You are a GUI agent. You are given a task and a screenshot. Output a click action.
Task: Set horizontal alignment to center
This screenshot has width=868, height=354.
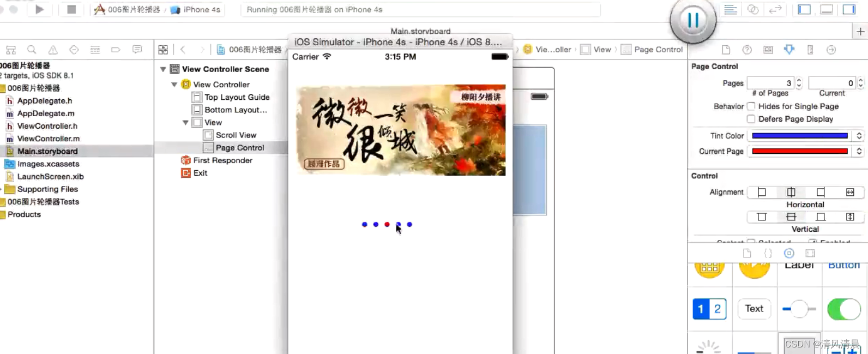click(x=791, y=192)
